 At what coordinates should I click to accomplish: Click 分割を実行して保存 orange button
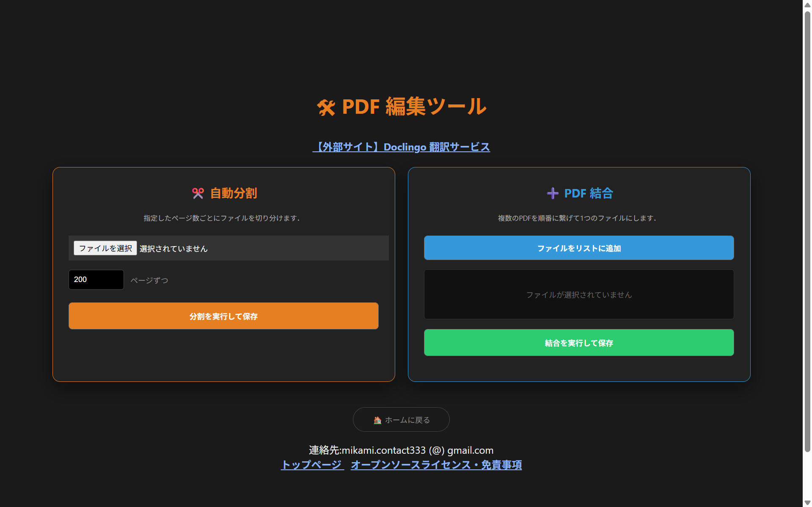pyautogui.click(x=223, y=316)
